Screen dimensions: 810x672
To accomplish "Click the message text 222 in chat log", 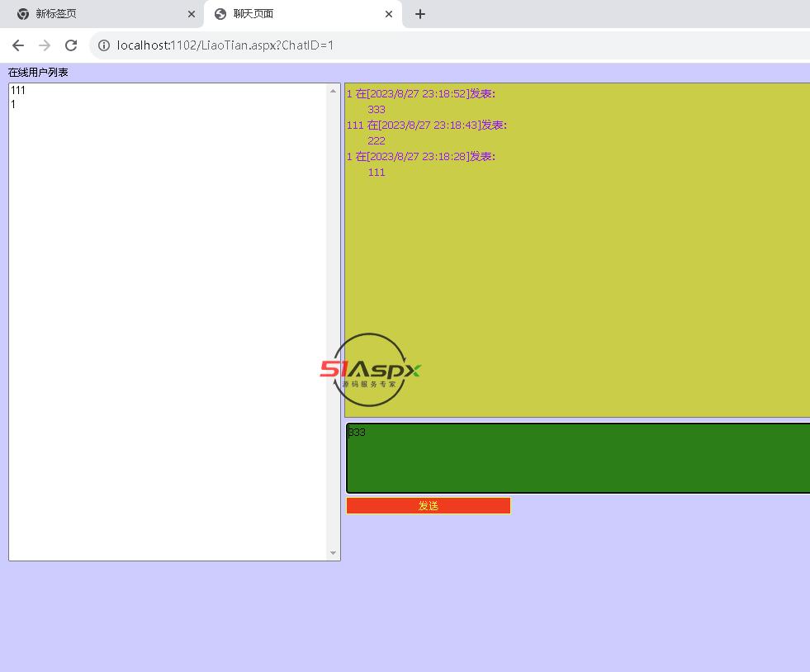I will (x=377, y=140).
